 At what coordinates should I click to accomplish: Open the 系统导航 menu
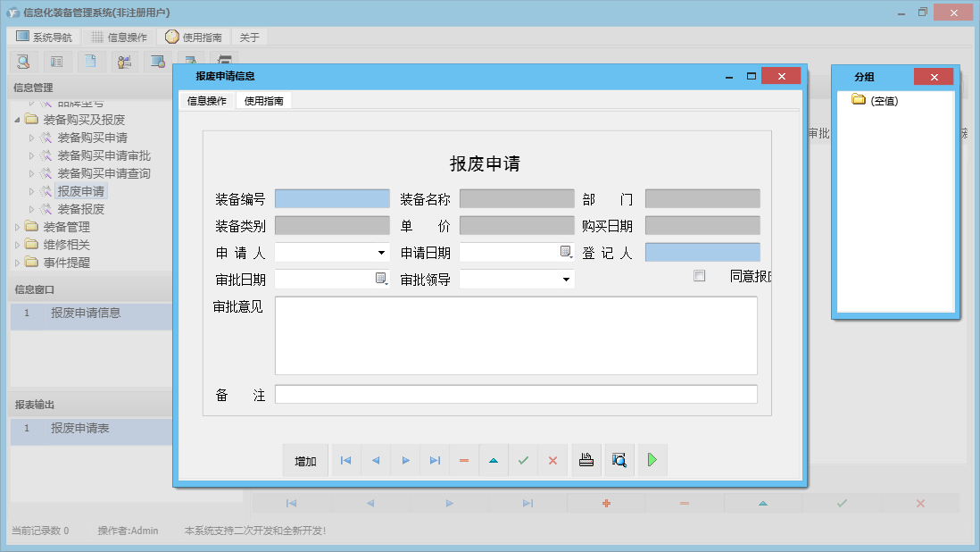44,37
